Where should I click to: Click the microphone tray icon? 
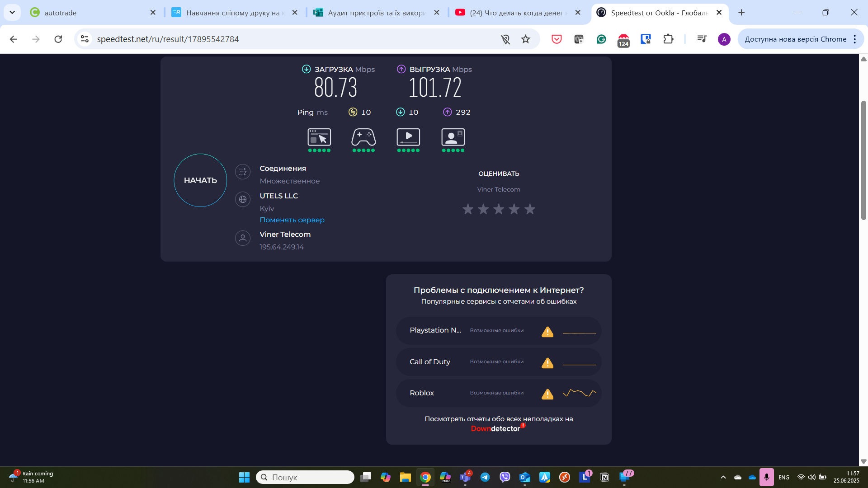766,477
